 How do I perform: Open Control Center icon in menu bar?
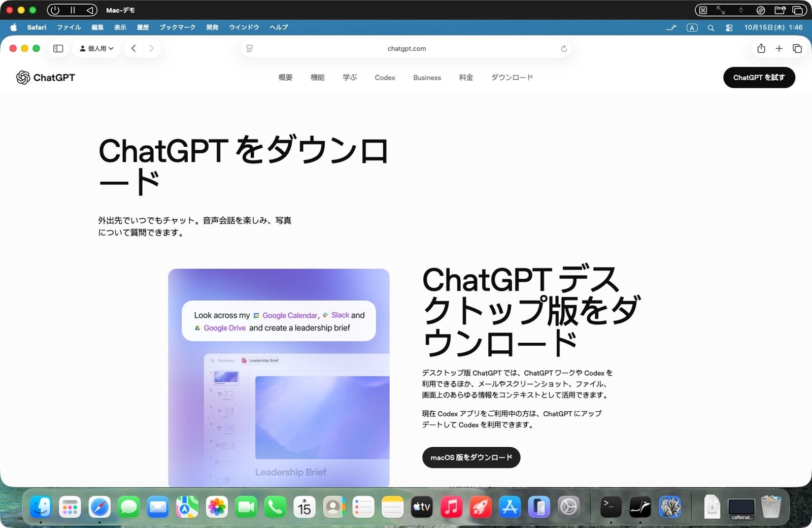coord(729,28)
